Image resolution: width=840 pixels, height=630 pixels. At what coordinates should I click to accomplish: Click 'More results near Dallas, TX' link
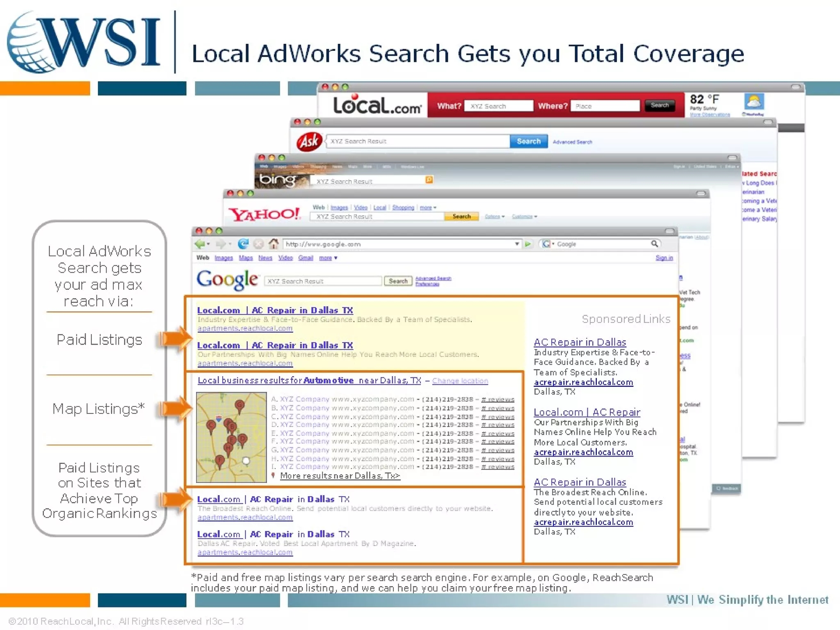point(340,476)
